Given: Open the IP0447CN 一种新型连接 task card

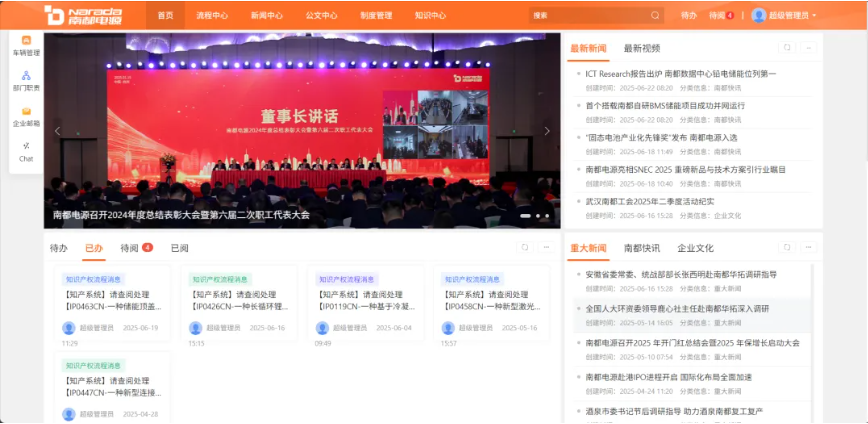Looking at the screenshot, I should coord(113,388).
